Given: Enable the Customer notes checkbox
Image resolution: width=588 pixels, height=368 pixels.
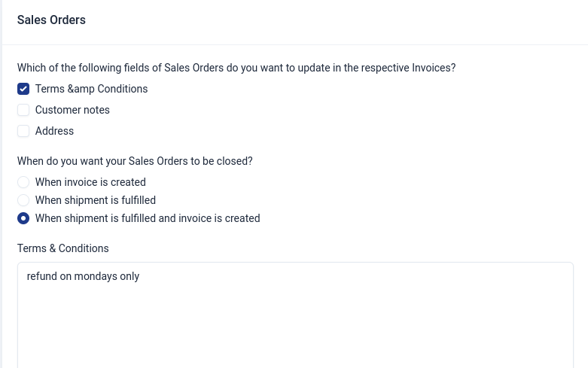Looking at the screenshot, I should point(23,110).
